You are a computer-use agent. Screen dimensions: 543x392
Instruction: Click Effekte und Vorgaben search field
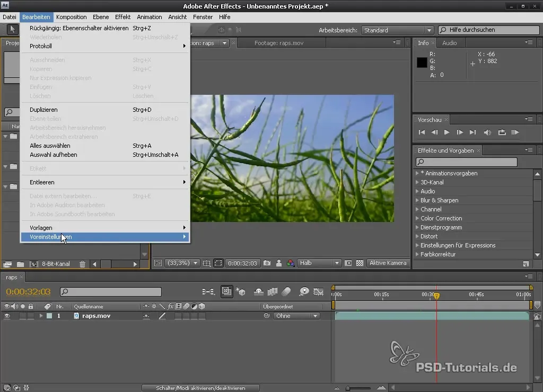coord(467,162)
